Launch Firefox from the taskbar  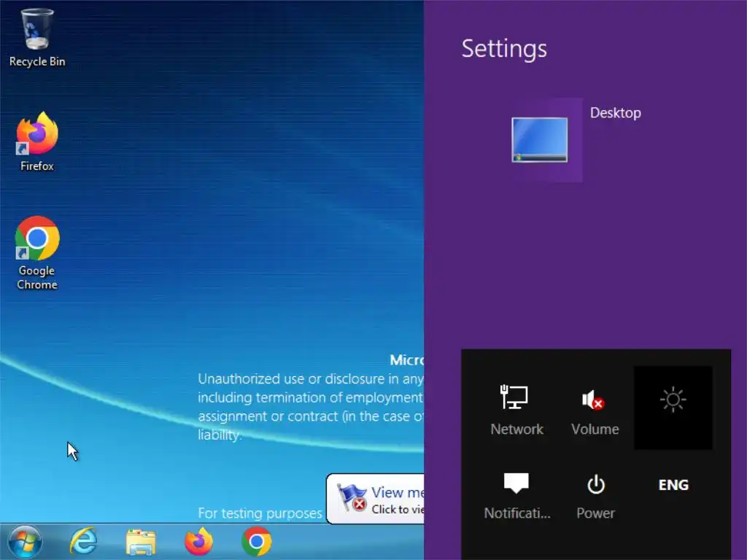click(198, 542)
